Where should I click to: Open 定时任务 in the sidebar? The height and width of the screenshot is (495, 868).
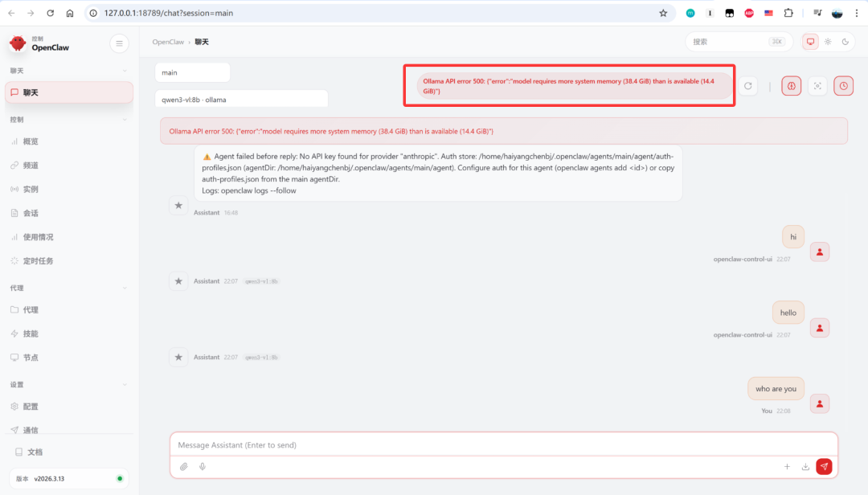[69, 260]
